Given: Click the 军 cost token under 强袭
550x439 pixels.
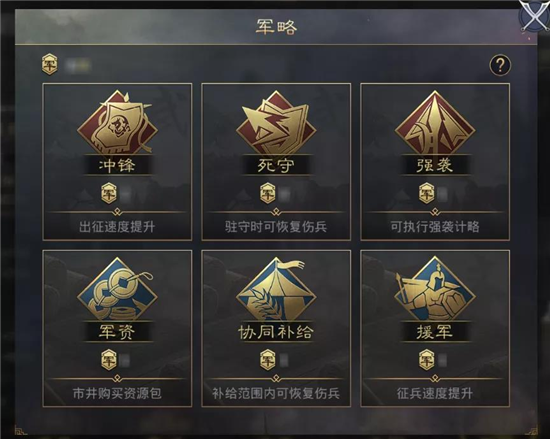Looking at the screenshot, I should click(x=427, y=193).
